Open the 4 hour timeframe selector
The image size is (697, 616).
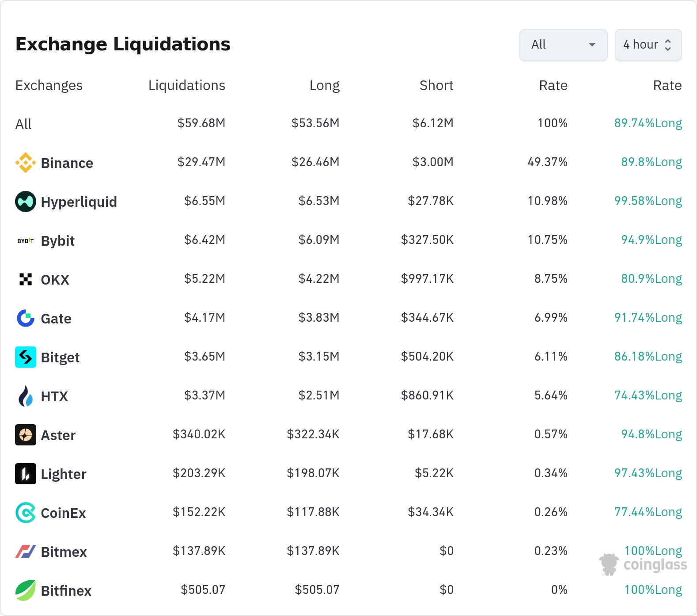(648, 45)
